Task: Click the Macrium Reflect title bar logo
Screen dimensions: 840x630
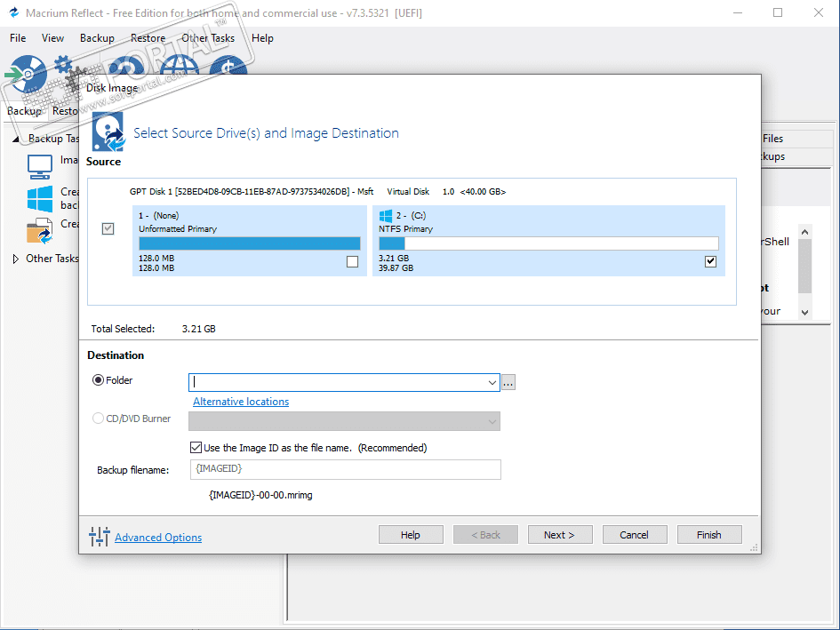Action: tap(14, 12)
